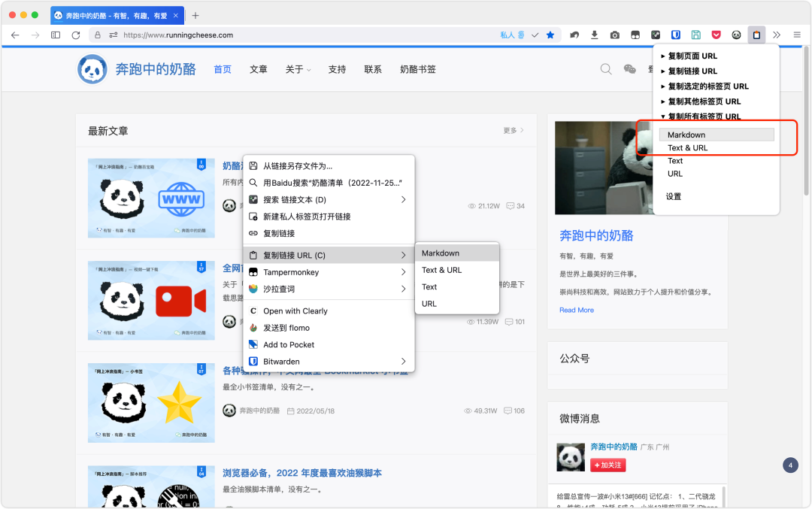812x509 pixels.
Task: Open the toolbar overflow double chevron
Action: click(777, 35)
